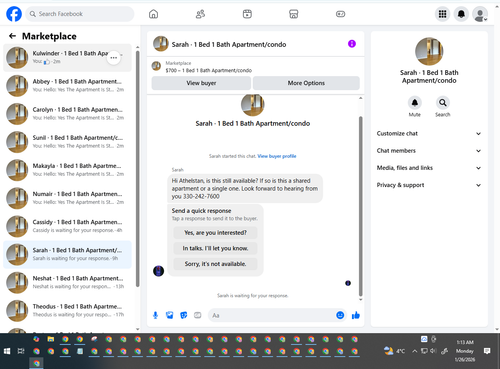The height and width of the screenshot is (369, 500).
Task: Click Sarah's profile picture in right panel
Action: [x=429, y=51]
